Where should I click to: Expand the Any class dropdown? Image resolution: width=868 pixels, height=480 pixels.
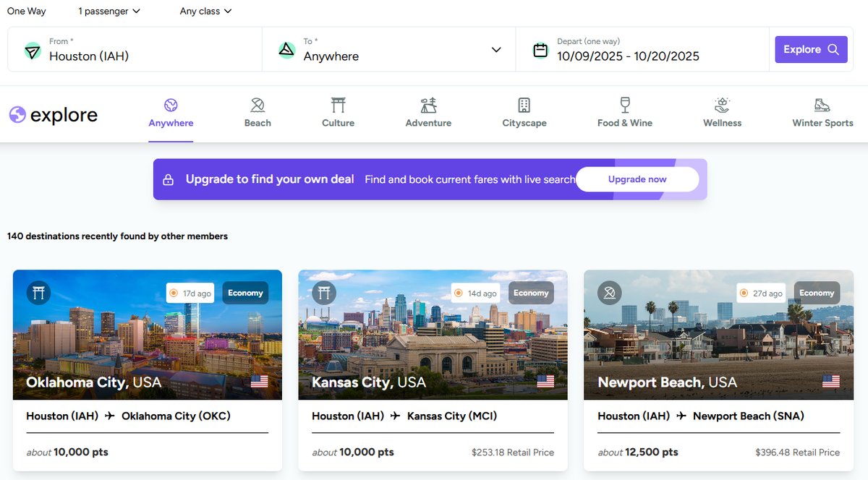[206, 12]
